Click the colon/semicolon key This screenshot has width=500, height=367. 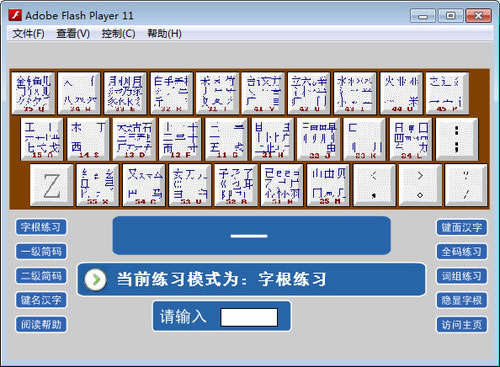click(x=457, y=139)
